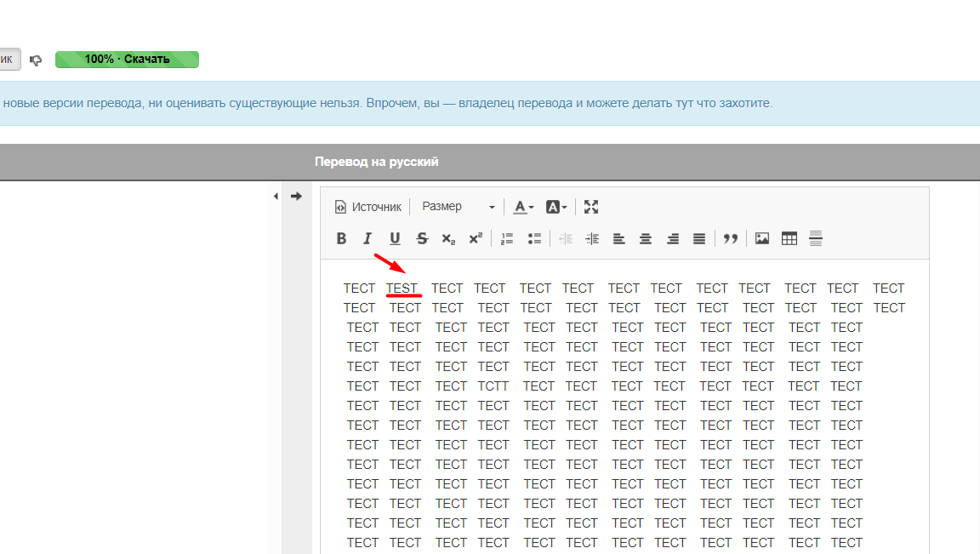Open the text color picker dropdown
980x554 pixels.
523,207
